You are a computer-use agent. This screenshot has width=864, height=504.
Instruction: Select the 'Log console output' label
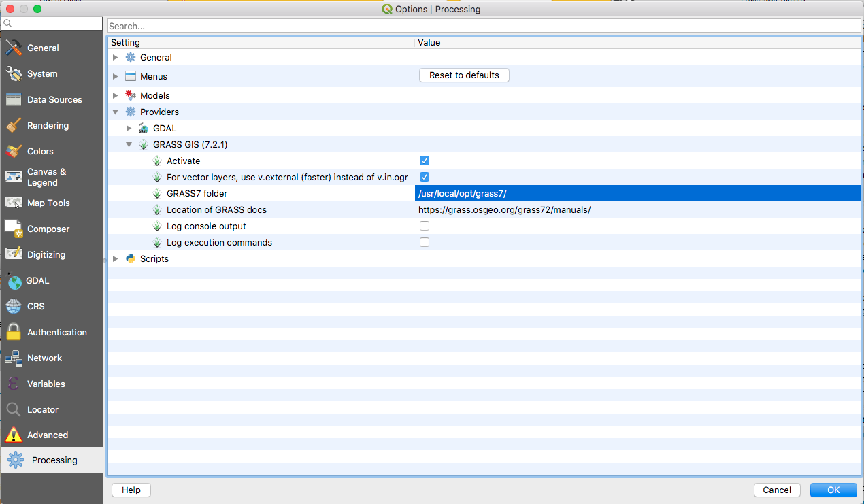click(x=206, y=226)
